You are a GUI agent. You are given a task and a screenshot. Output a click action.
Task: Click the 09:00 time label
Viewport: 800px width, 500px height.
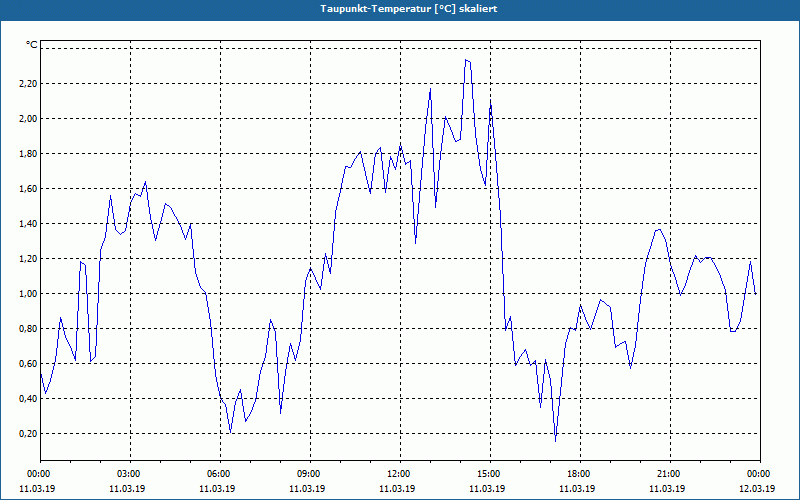pyautogui.click(x=310, y=474)
